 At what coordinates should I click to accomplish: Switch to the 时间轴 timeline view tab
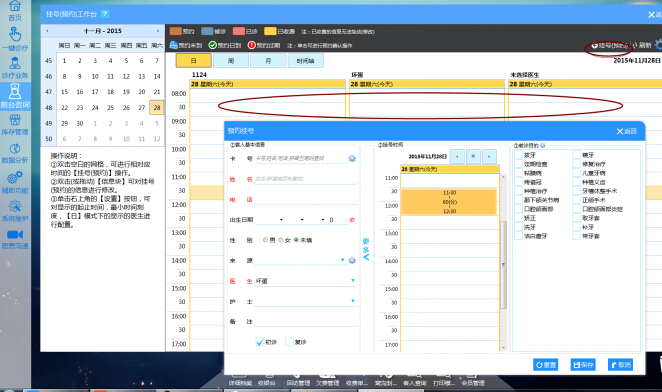tap(306, 61)
